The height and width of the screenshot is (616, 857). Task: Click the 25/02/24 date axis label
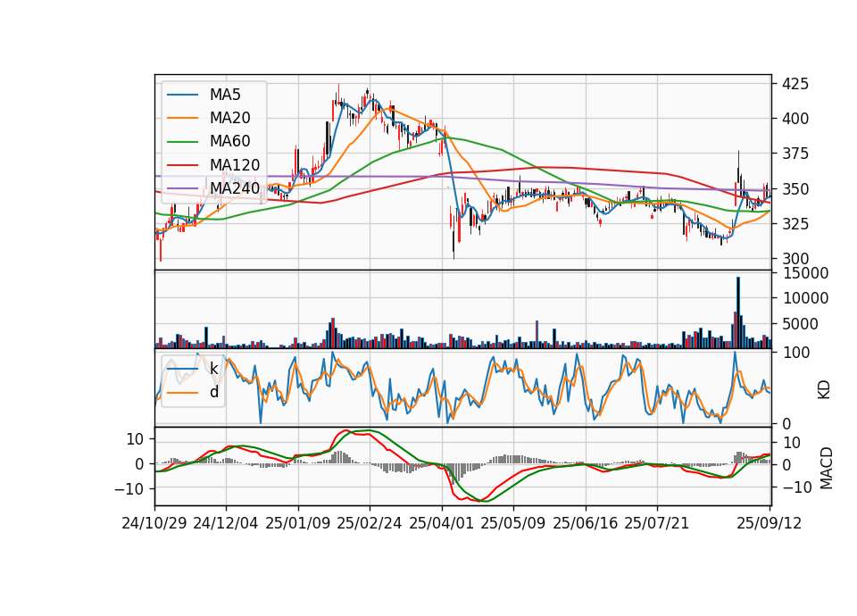coord(370,523)
